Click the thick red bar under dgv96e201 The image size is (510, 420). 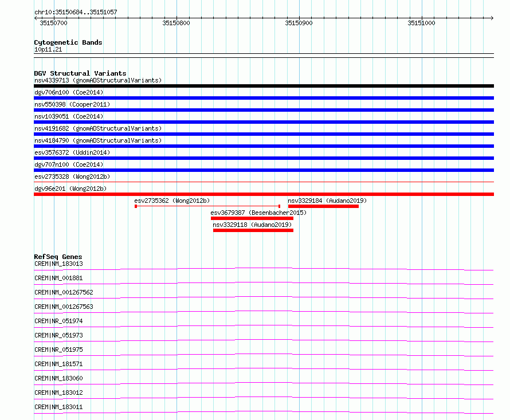264,194
